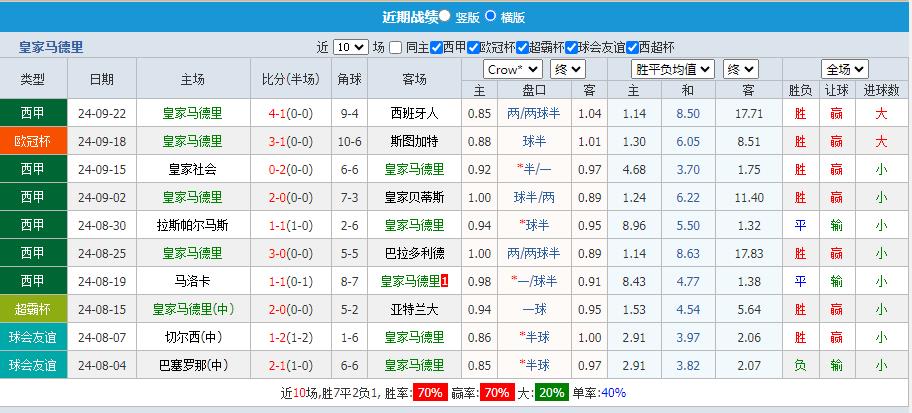This screenshot has width=912, height=413.
Task: Uncheck the 西超杯 checkbox
Action: click(630, 47)
